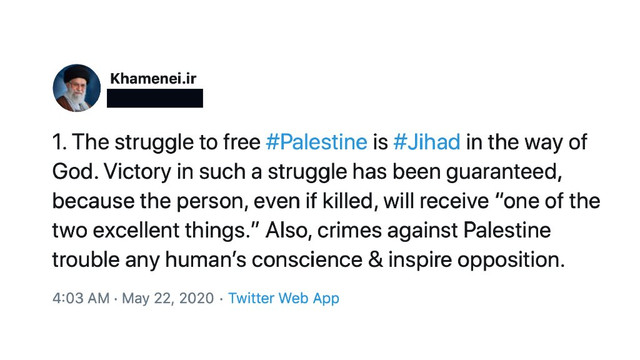Viewport: 640px width, 360px height.
Task: Click the word "God." at the line start
Action: point(76,172)
